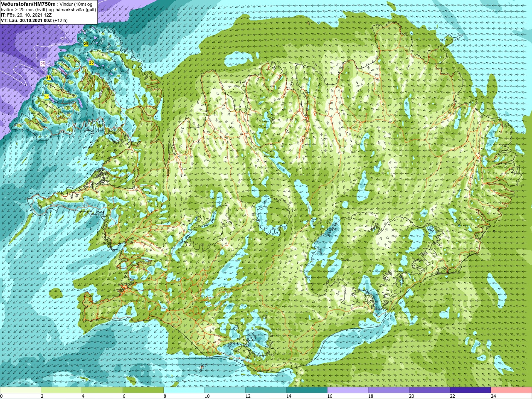Viewport: 532px width, 399px height.
Task: Click the olive green 6–8 m/s legend swatch
Action: 143,390
